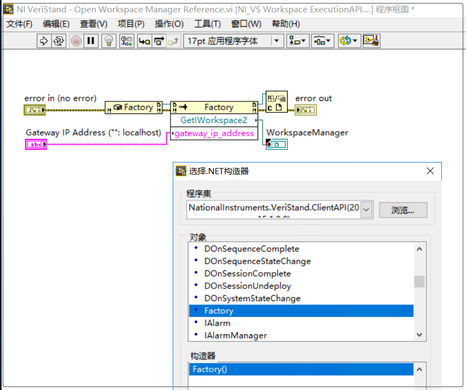Select DOnSystemStateChange in object list
The image size is (466, 390).
click(x=252, y=298)
